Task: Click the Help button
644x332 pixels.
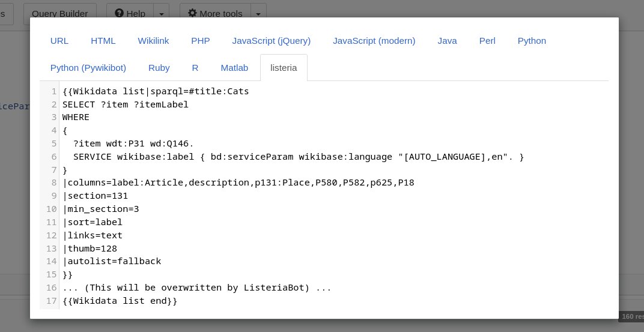Action: (130, 14)
